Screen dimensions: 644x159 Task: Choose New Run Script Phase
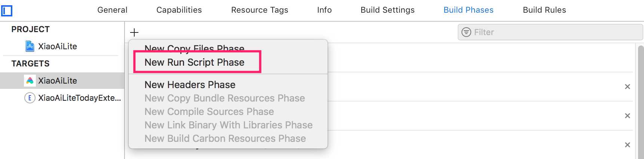(194, 62)
